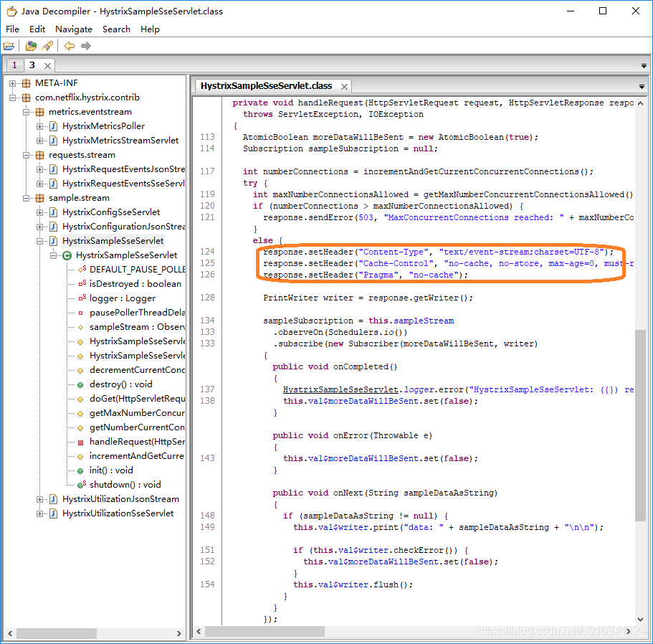Click the Open Type toolbar icon
Viewport: 653px width, 644px height.
click(31, 46)
